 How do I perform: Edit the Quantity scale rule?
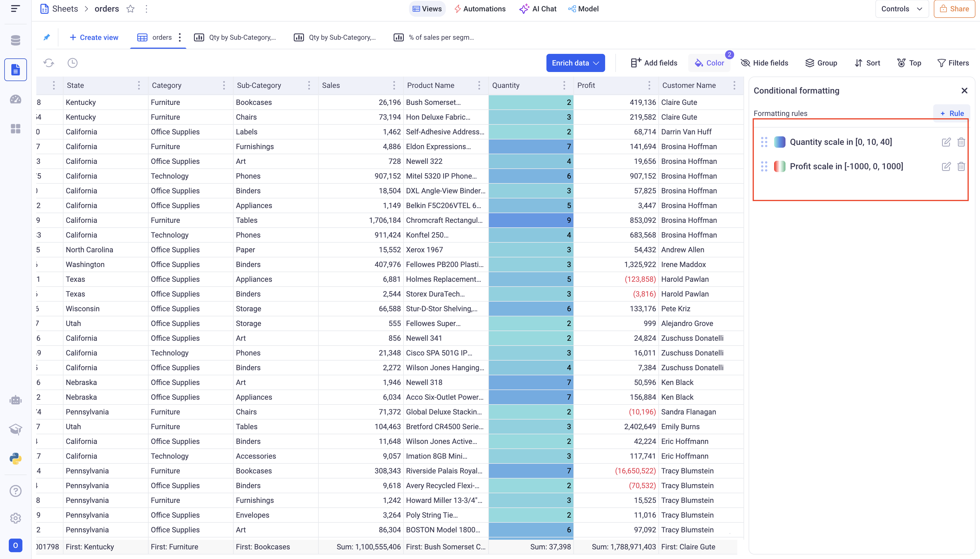(x=946, y=142)
